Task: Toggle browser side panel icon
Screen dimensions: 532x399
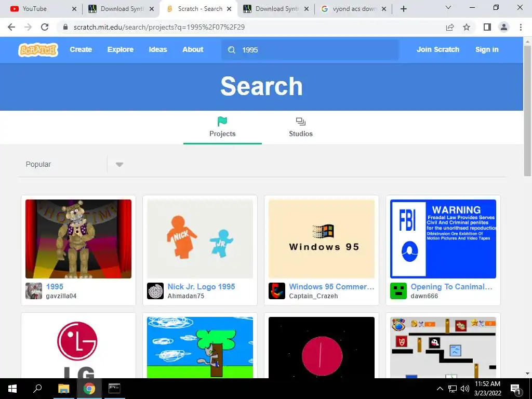Action: (487, 27)
